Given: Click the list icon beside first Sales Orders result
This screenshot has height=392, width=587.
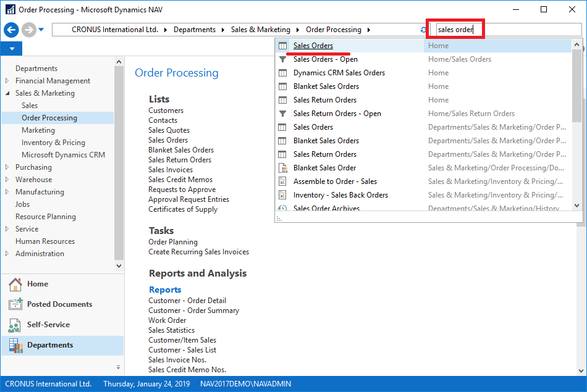Looking at the screenshot, I should point(282,46).
